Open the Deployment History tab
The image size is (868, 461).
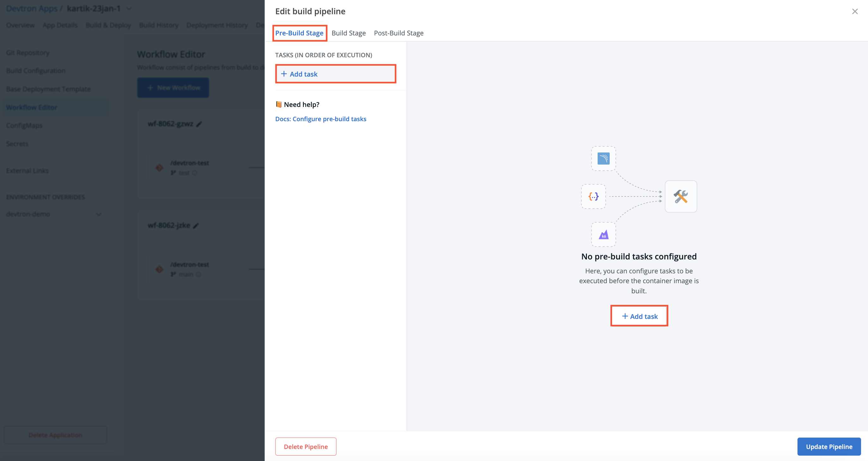click(x=217, y=25)
